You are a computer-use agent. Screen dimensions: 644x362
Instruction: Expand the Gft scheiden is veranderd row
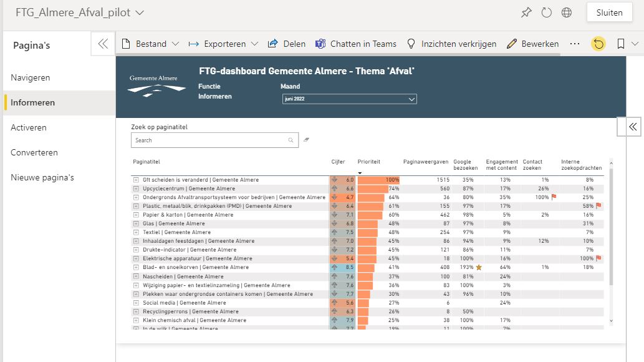pyautogui.click(x=136, y=180)
